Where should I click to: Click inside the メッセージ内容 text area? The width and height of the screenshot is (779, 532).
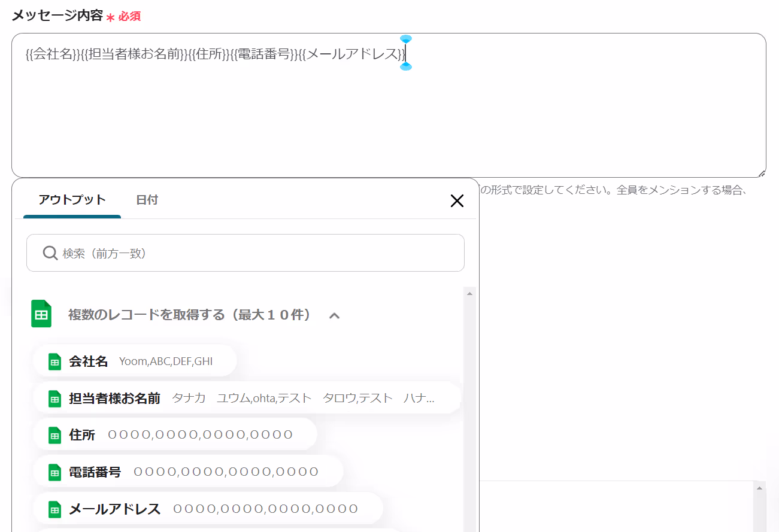tap(389, 105)
